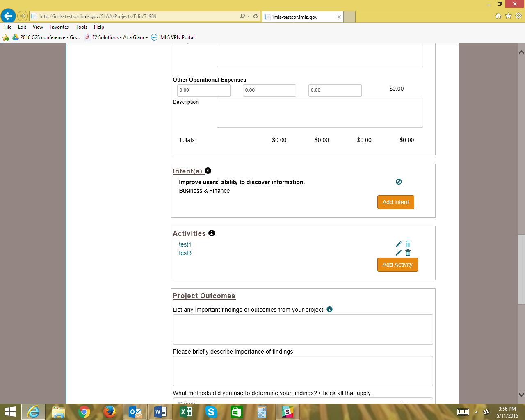
Task: Select the imls-testspr.imls.gov browser tab
Action: (303, 17)
